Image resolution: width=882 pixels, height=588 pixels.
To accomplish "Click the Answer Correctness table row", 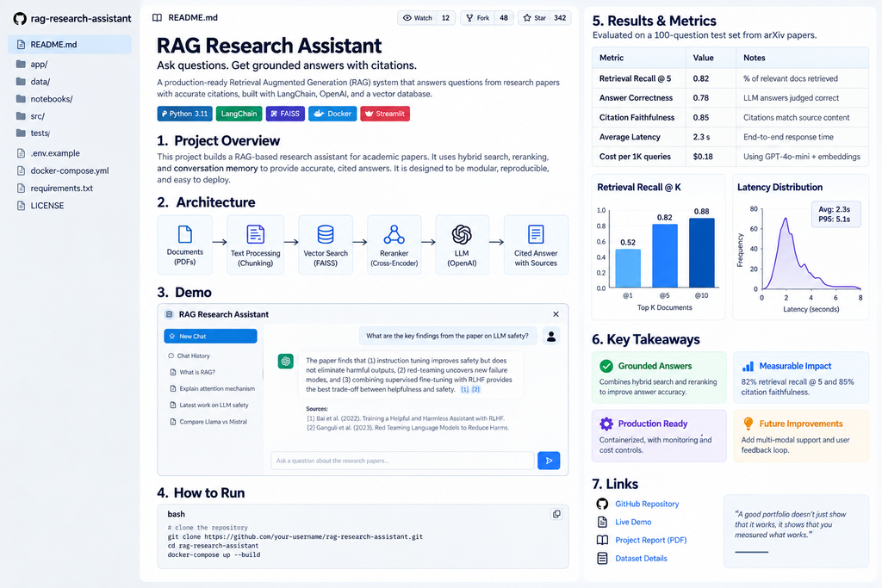I will coord(730,98).
